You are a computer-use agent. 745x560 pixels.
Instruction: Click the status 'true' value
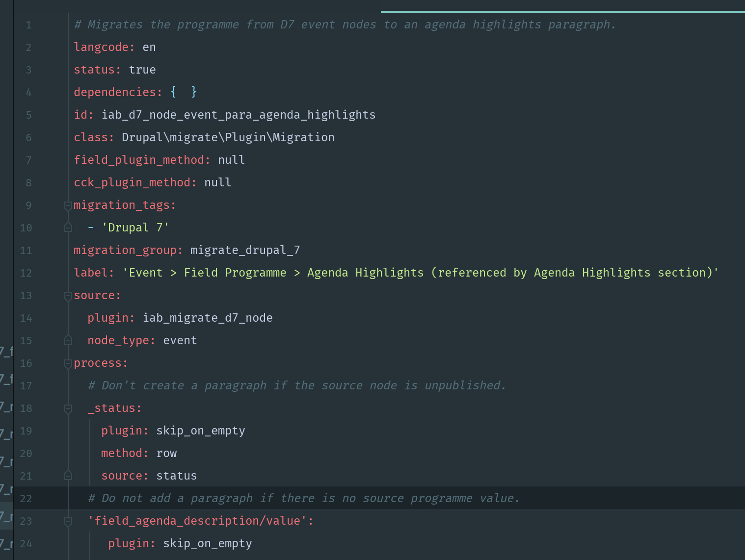142,70
